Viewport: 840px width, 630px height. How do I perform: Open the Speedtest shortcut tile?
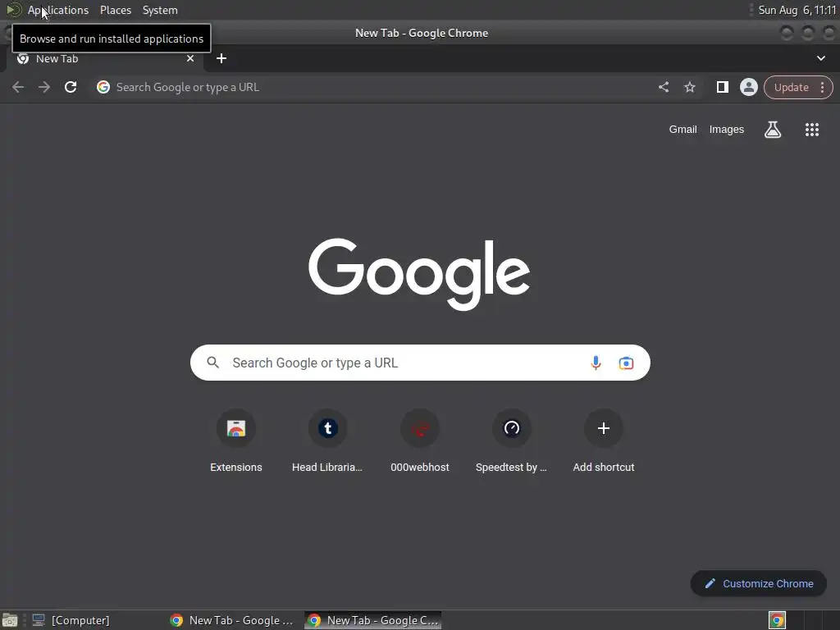pyautogui.click(x=512, y=442)
